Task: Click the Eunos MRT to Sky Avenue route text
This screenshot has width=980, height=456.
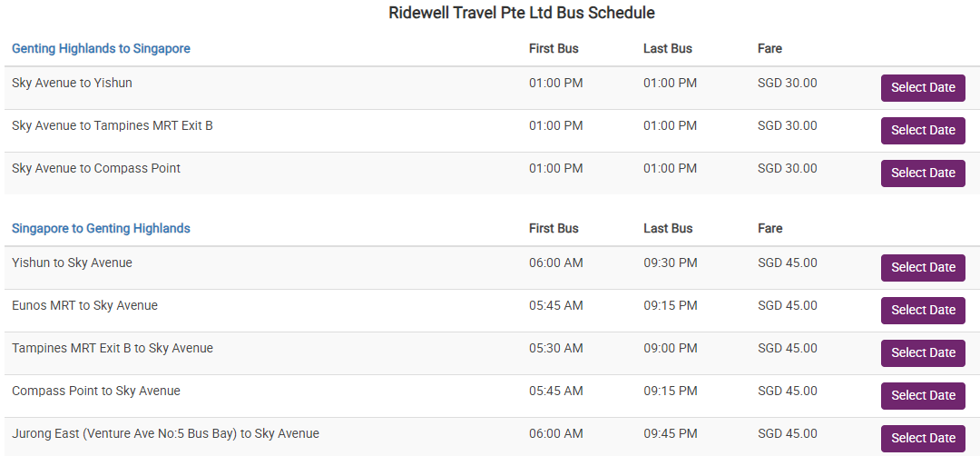Action: click(x=84, y=305)
